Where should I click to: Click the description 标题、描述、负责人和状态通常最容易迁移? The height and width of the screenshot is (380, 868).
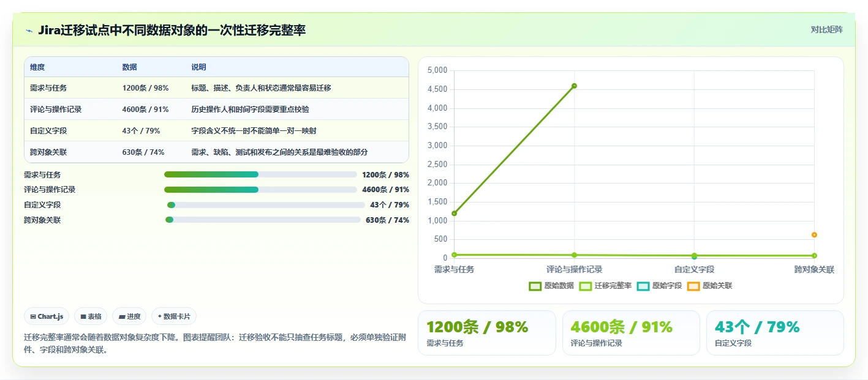tap(261, 88)
